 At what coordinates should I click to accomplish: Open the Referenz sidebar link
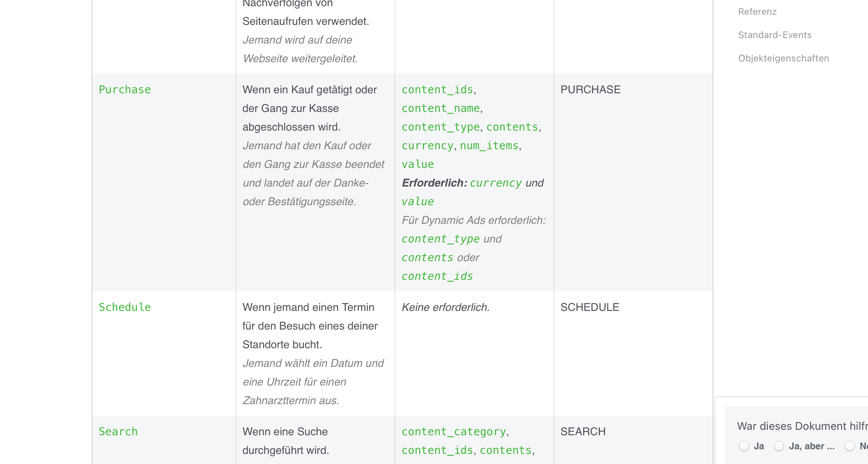tap(757, 12)
